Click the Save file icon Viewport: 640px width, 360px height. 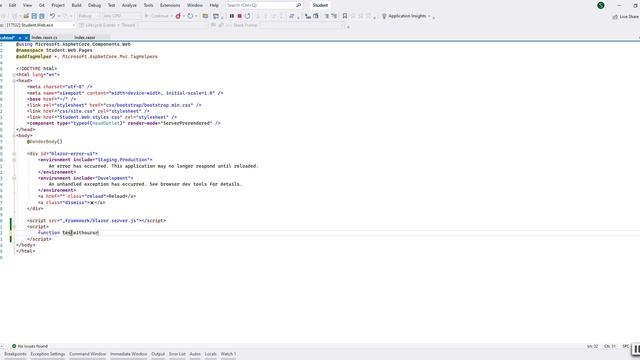coord(34,16)
